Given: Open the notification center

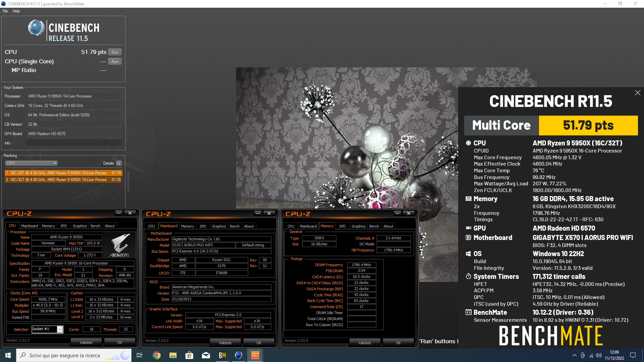Looking at the screenshot, I should coord(633,355).
